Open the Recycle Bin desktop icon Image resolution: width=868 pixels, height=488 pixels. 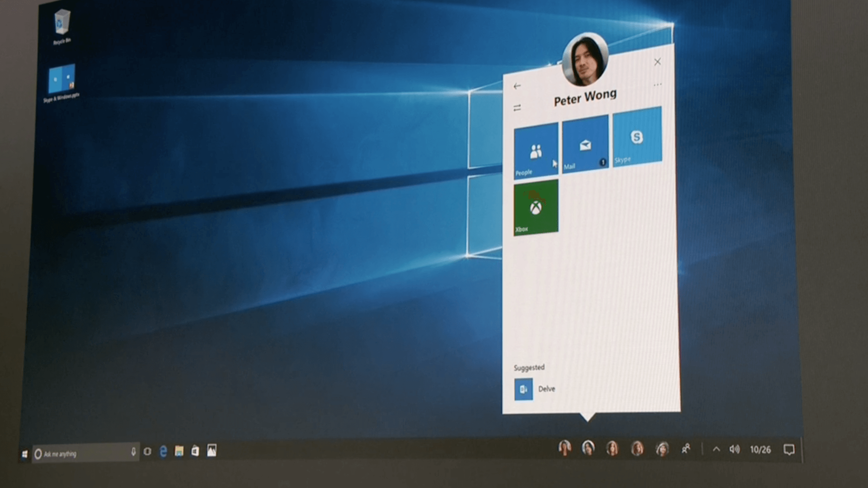pyautogui.click(x=62, y=27)
